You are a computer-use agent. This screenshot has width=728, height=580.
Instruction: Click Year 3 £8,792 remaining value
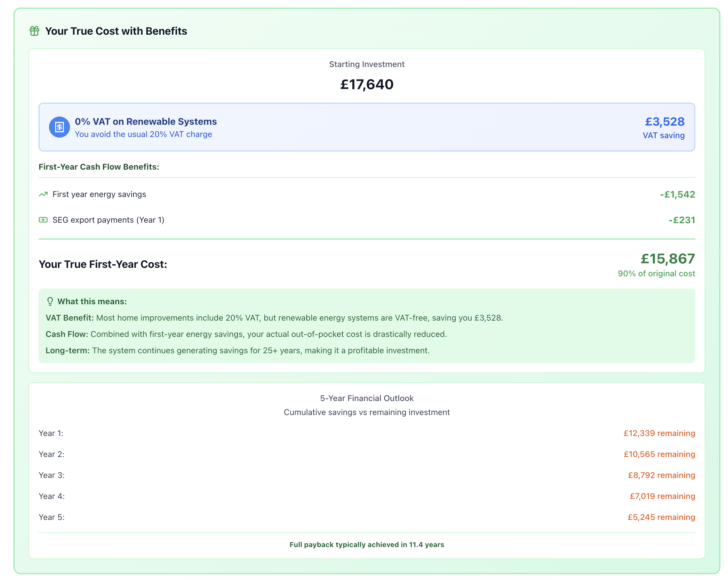661,475
